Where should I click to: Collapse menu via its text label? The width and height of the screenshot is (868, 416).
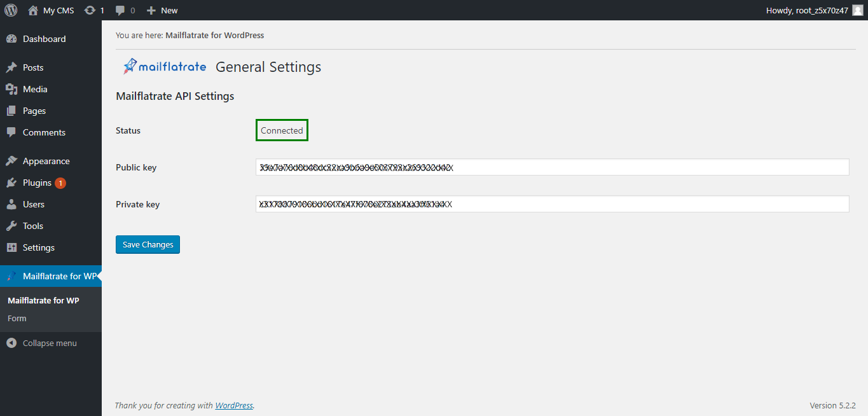point(50,343)
